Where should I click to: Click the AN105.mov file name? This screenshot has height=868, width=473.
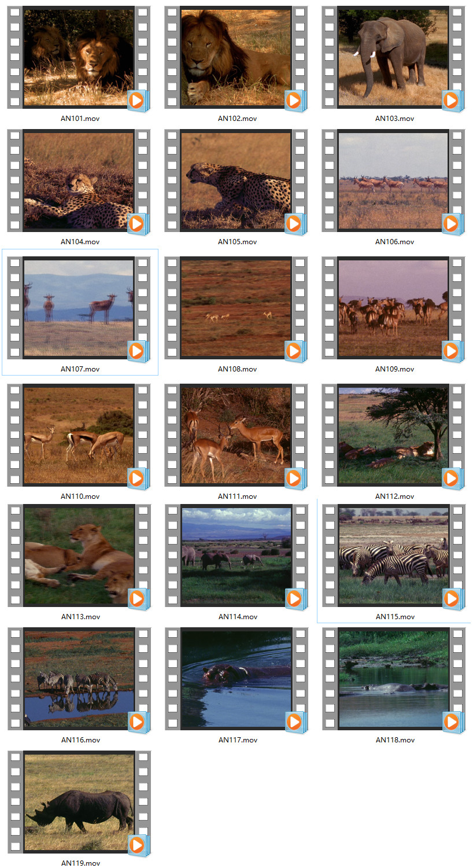pyautogui.click(x=238, y=242)
